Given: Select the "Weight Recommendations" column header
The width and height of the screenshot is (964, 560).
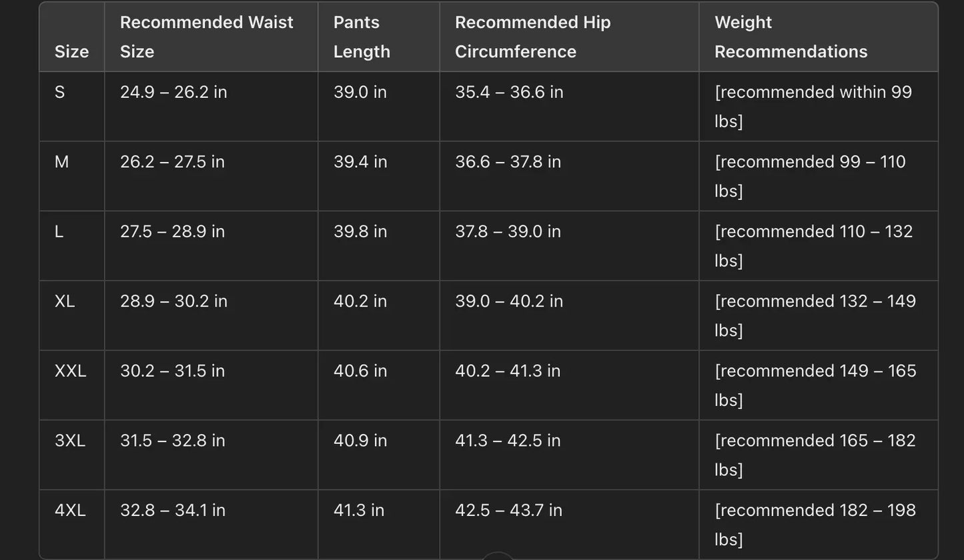Looking at the screenshot, I should pyautogui.click(x=791, y=37).
